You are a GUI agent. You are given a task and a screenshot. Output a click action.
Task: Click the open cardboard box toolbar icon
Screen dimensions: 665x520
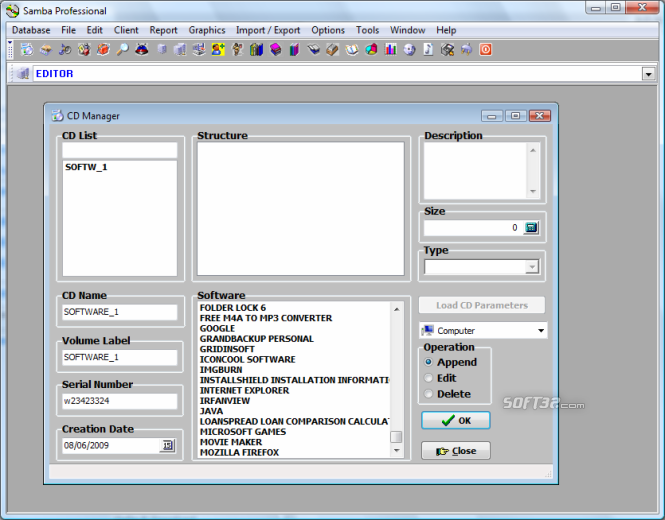tap(46, 50)
